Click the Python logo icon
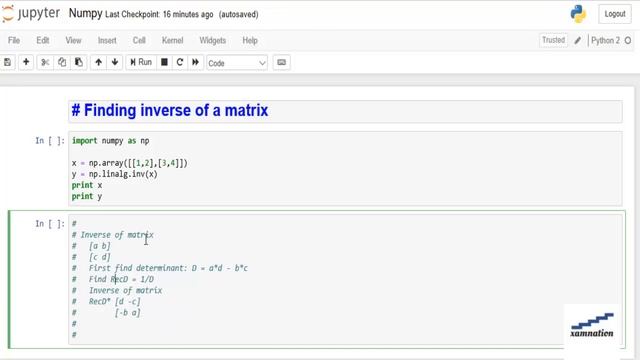The width and height of the screenshot is (640, 360). tap(578, 14)
